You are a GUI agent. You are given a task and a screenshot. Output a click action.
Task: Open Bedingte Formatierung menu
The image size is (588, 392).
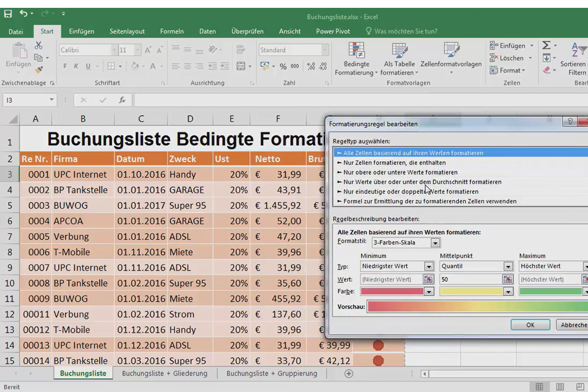356,59
